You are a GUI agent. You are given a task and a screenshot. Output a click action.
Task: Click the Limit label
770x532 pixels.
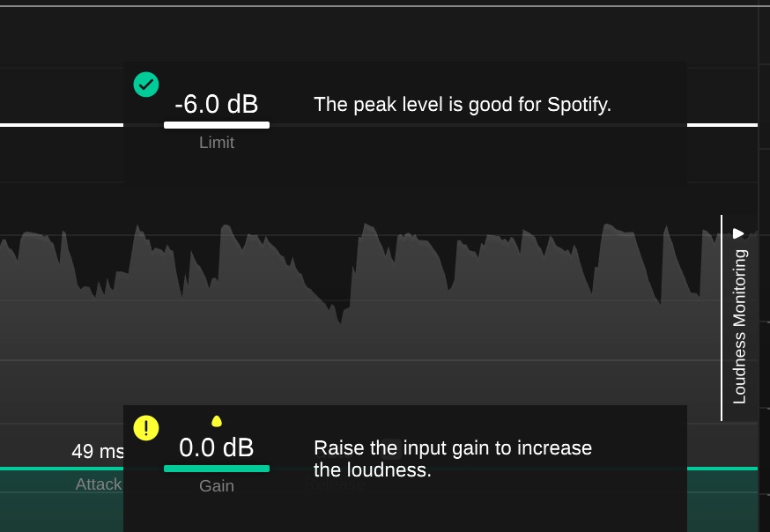click(217, 143)
